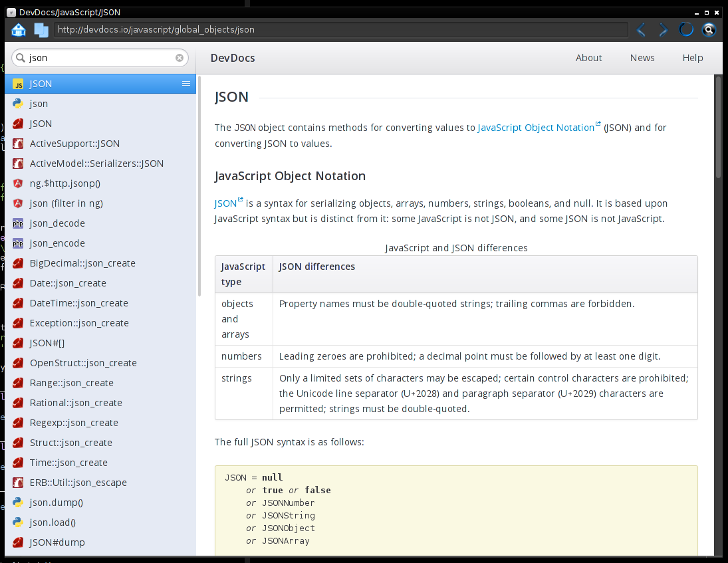Click the Ruby icon beside second JSON entry
The height and width of the screenshot is (563, 728).
tap(18, 124)
